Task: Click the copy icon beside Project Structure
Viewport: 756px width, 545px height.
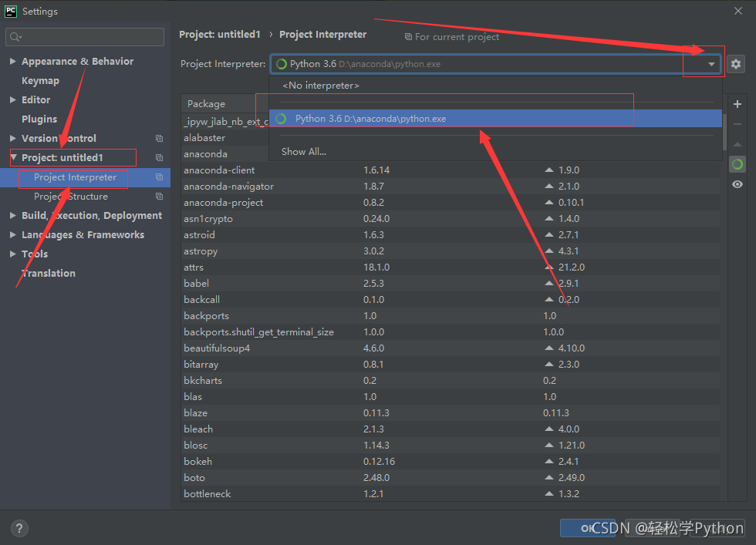Action: tap(159, 196)
